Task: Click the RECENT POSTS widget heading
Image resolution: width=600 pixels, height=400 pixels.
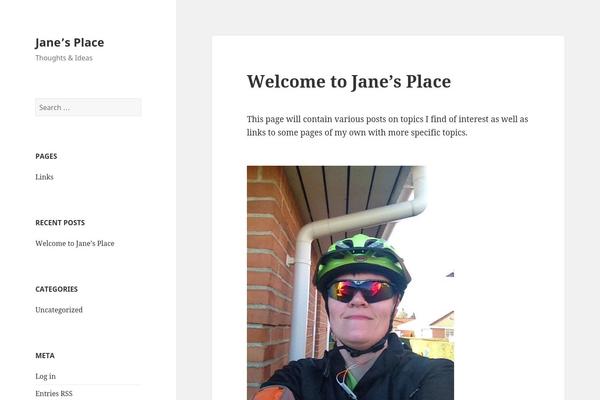Action: click(60, 223)
